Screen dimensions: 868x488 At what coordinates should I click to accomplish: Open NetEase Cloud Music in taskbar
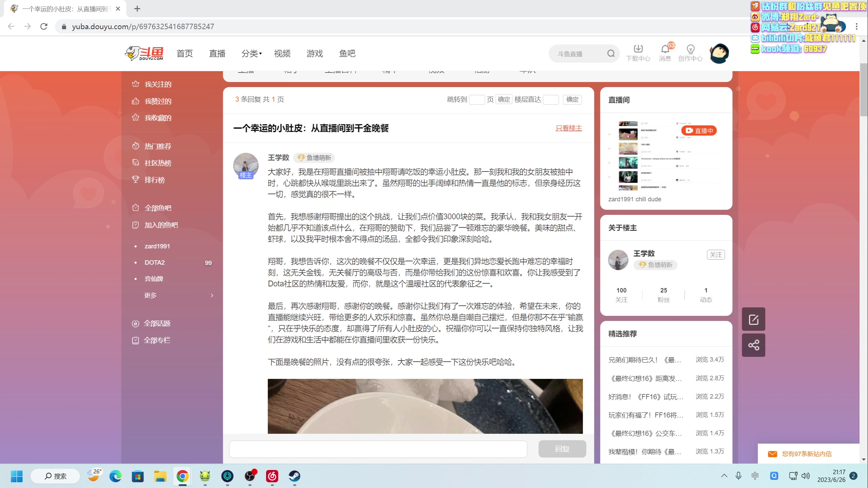click(272, 476)
